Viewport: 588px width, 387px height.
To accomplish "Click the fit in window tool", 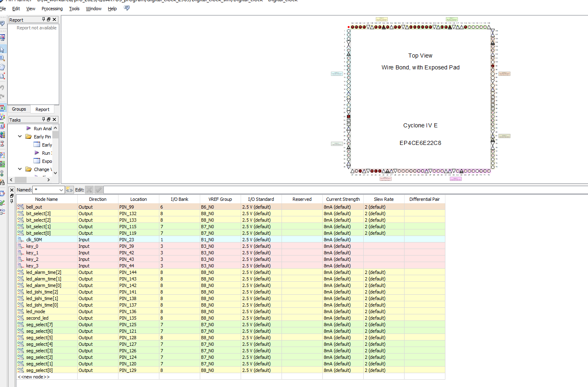I will (2, 76).
